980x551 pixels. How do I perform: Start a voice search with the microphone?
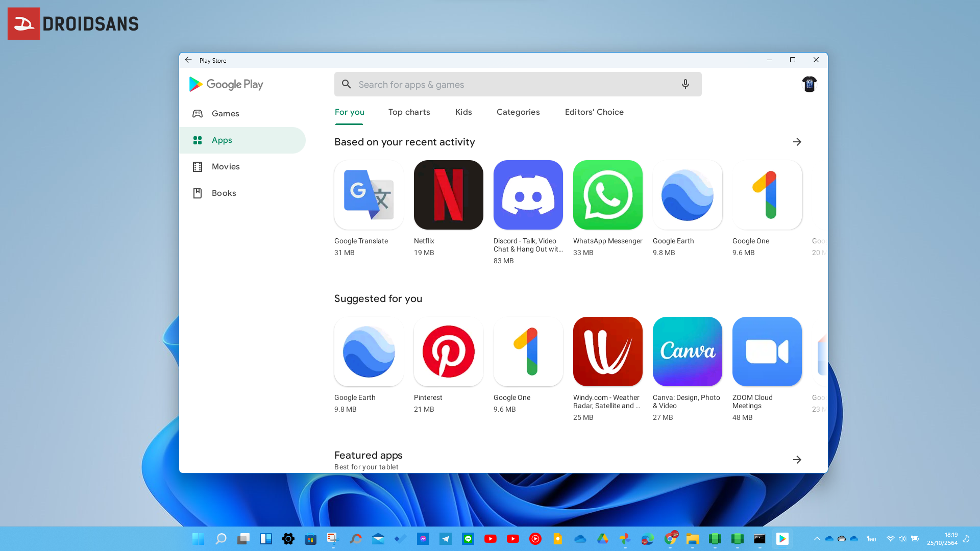pos(685,84)
